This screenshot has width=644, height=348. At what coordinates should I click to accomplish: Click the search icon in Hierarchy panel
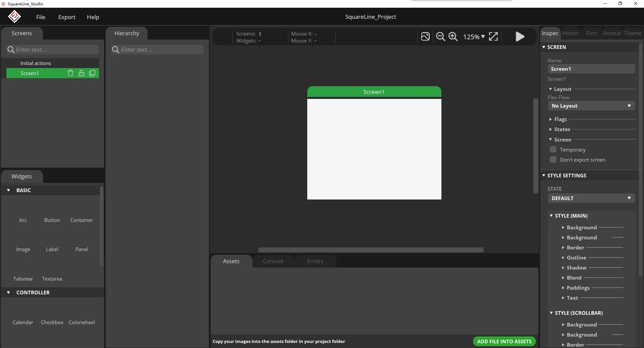tap(116, 50)
